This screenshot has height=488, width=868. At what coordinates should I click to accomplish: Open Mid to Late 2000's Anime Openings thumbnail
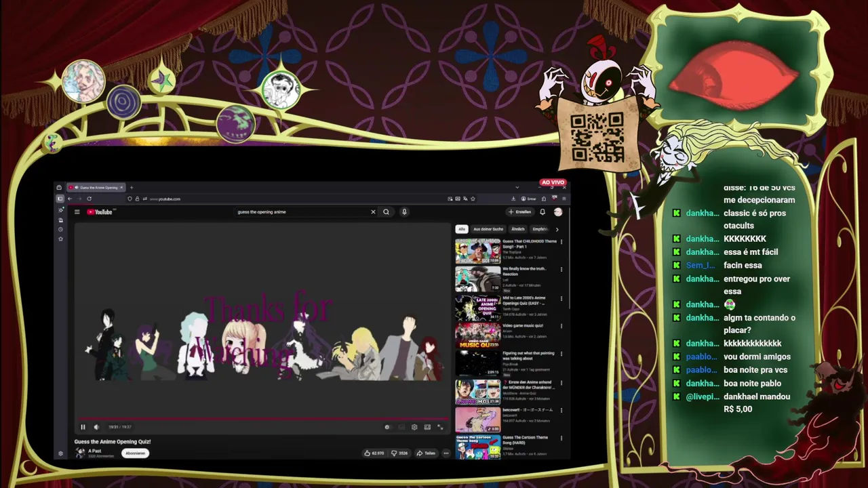tap(477, 307)
